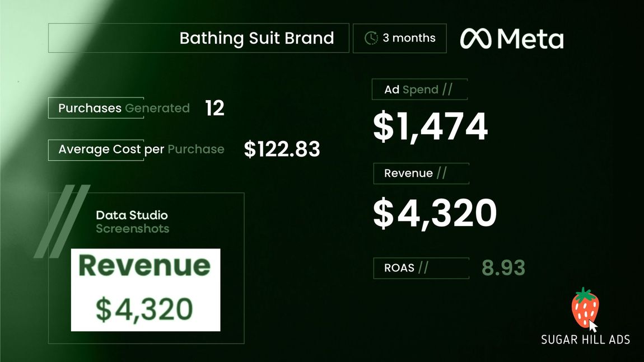Click the green 8.93 ROAS value
This screenshot has height=362, width=644.
click(x=503, y=267)
